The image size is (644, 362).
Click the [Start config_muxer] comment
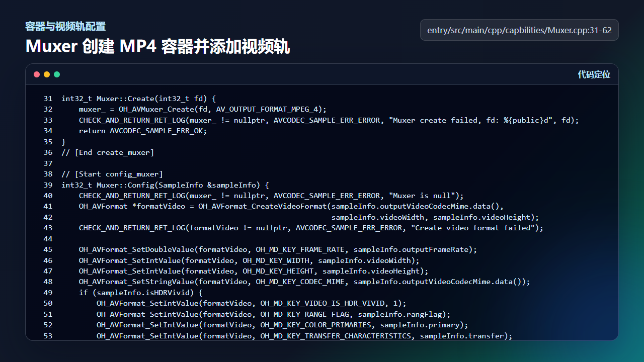click(112, 174)
